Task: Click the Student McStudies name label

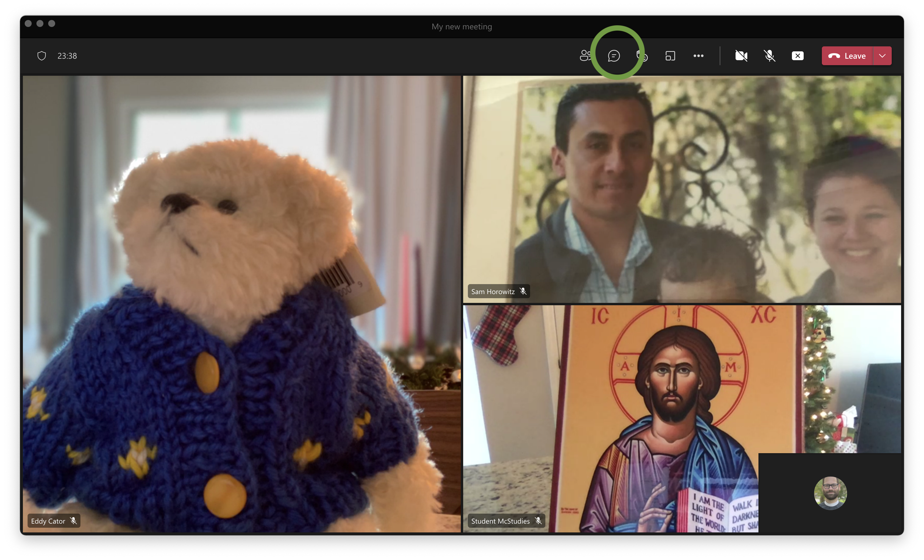Action: point(500,521)
